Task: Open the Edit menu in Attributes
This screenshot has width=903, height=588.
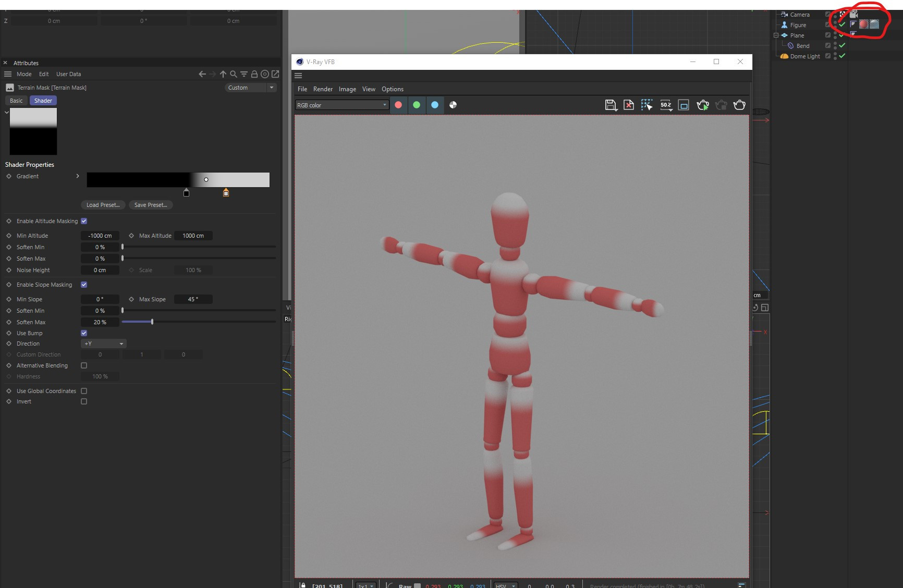Action: coord(44,74)
